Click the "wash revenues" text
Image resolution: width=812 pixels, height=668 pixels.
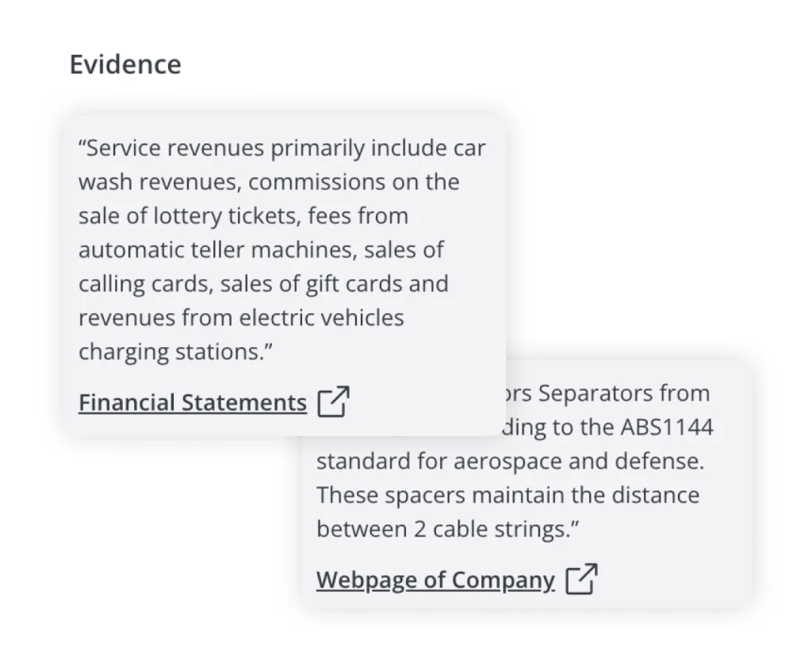click(x=159, y=182)
